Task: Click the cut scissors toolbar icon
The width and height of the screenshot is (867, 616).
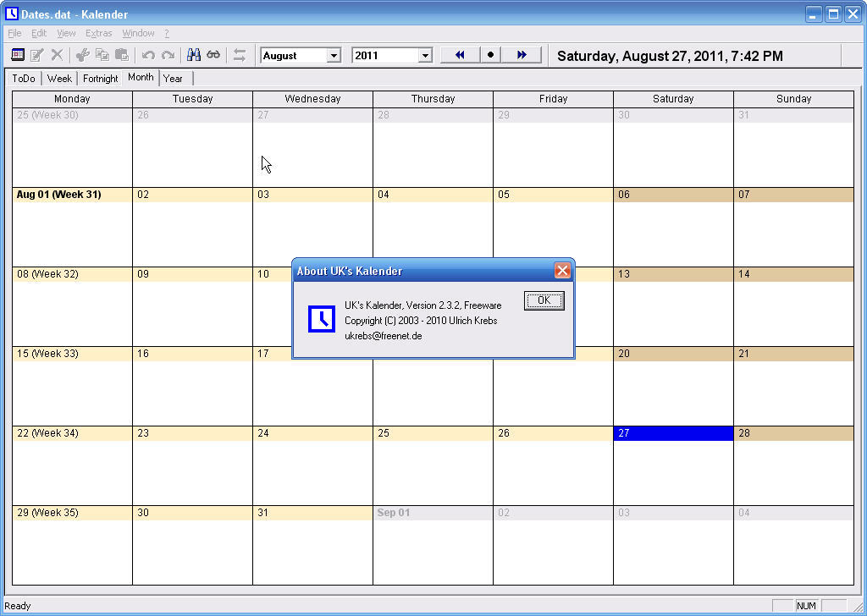Action: (x=83, y=55)
